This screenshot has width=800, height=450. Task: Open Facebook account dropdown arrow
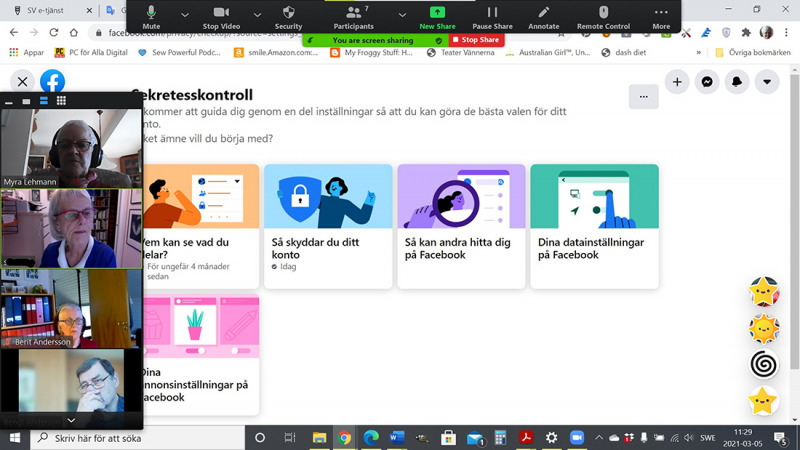point(767,82)
